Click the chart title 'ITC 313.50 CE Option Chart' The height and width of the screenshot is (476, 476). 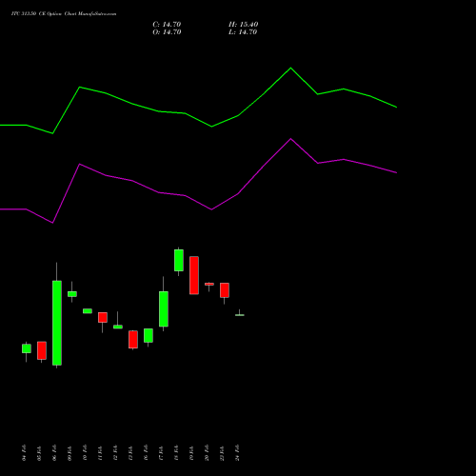(43, 14)
